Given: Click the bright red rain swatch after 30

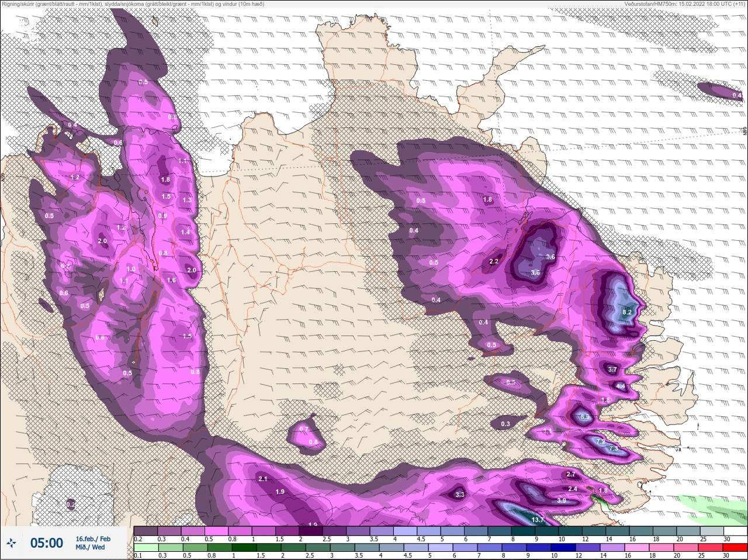Looking at the screenshot, I should coord(735,548).
